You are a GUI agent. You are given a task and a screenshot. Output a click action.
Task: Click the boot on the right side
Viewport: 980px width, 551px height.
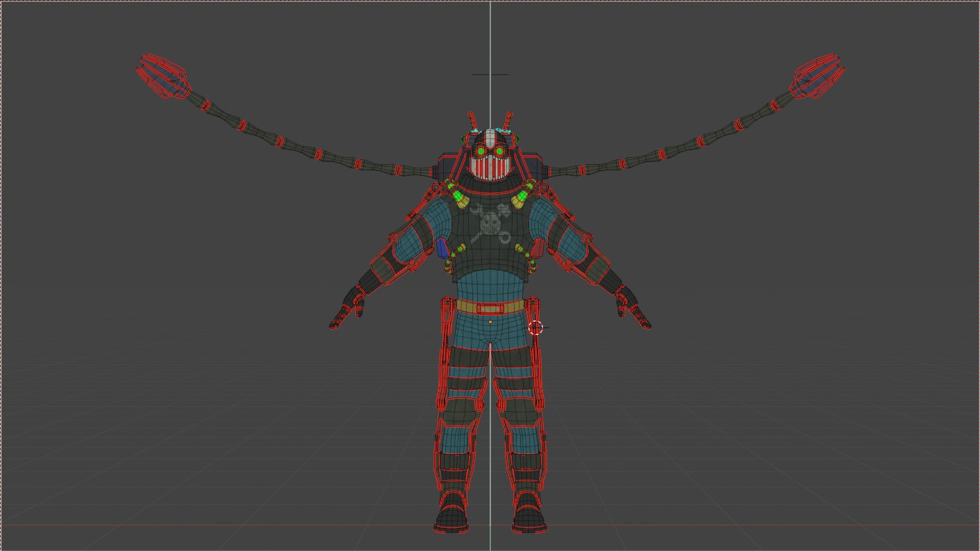[x=529, y=512]
